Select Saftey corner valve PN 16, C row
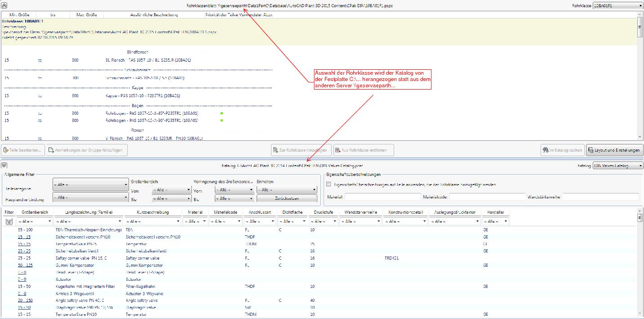The width and height of the screenshot is (644, 319). coord(319,258)
